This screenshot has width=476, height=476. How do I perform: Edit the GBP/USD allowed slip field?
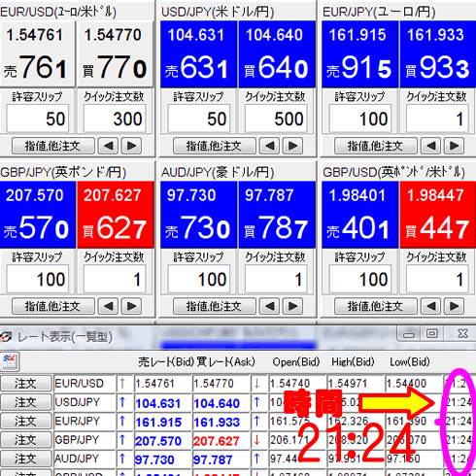pyautogui.click(x=360, y=279)
